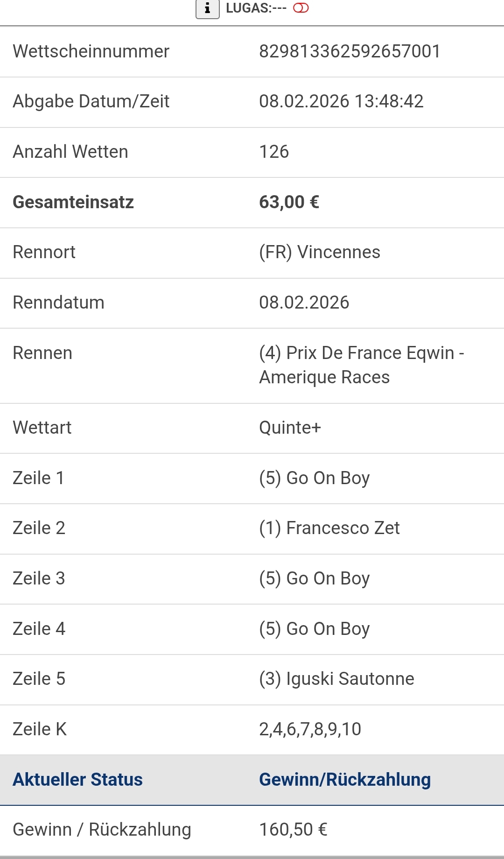
Task: Click the Gesamteinsatz amount 63,00 €
Action: (x=289, y=202)
